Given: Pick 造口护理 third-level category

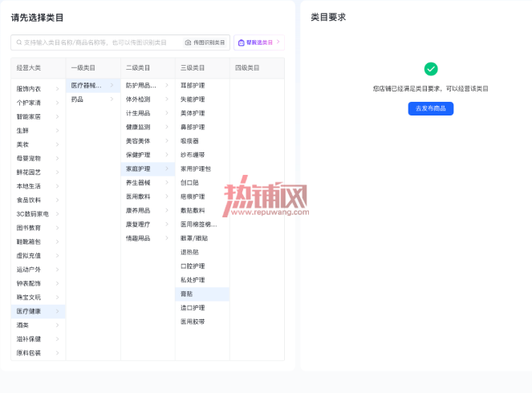Looking at the screenshot, I should (202, 308).
